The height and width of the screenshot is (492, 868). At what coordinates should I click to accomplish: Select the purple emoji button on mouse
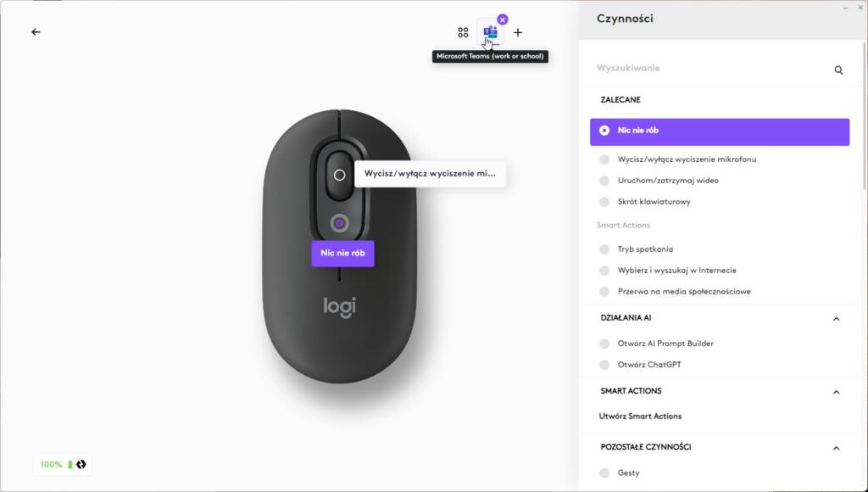tap(339, 223)
